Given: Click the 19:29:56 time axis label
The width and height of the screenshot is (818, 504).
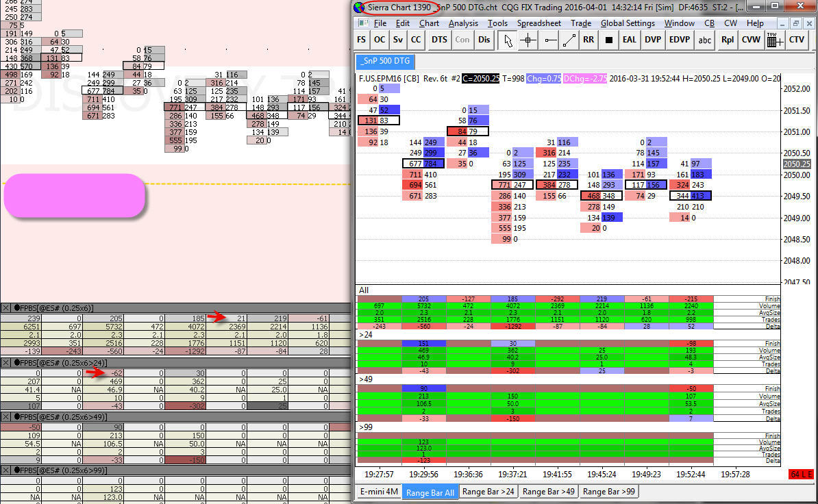Looking at the screenshot, I should coord(423,475).
